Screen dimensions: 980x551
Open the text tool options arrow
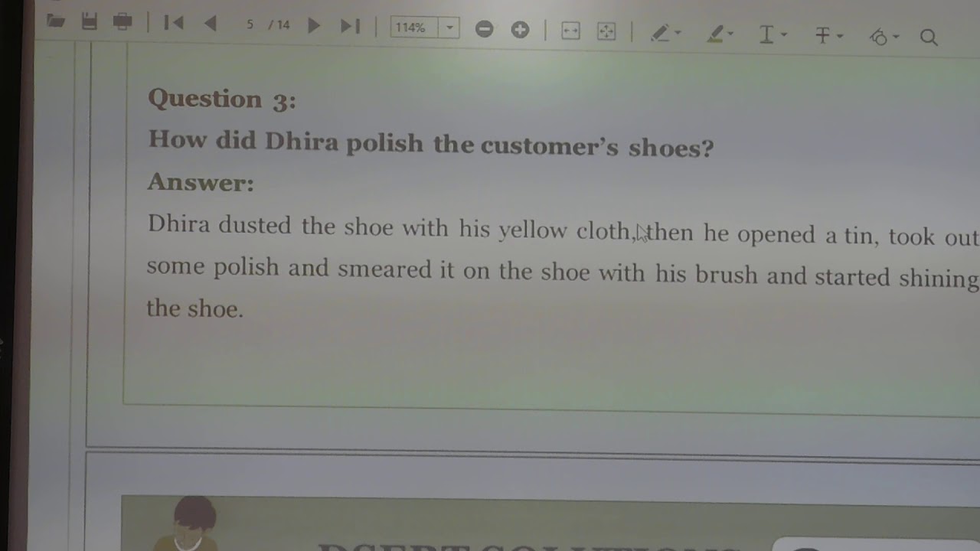coord(783,35)
